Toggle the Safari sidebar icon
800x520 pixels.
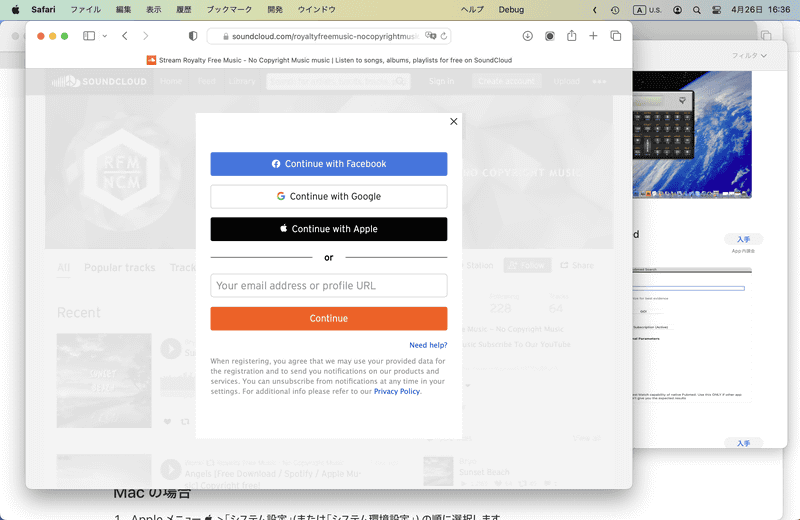click(89, 36)
